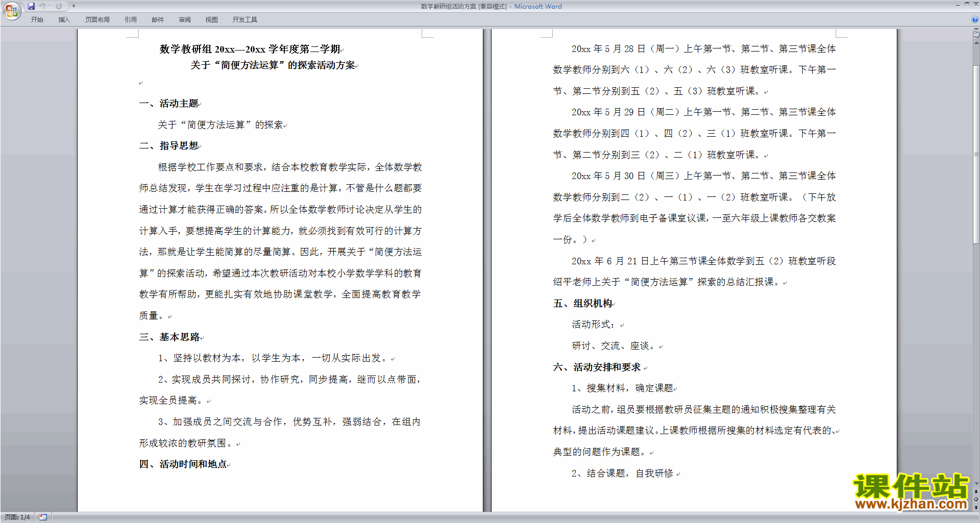This screenshot has width=980, height=523.
Task: Open the 插入 ribbon tab
Action: tap(64, 19)
